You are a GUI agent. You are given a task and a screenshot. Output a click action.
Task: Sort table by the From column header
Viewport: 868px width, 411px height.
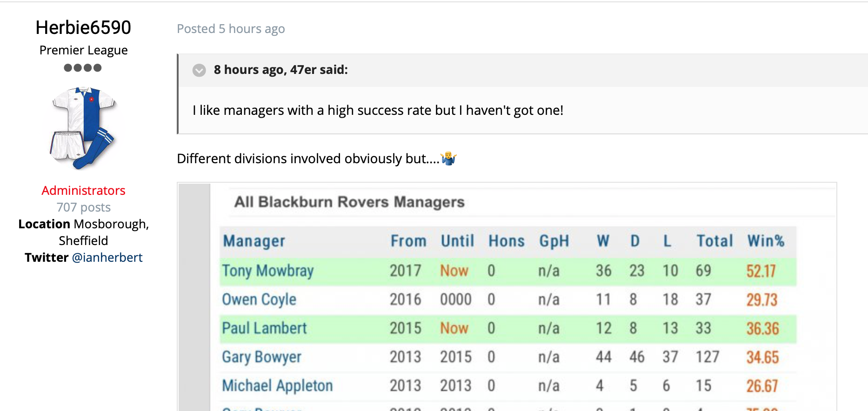click(408, 241)
